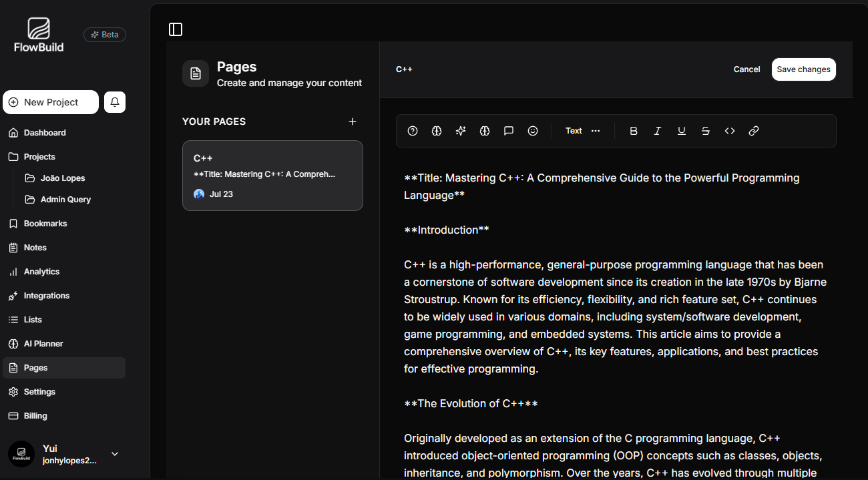This screenshot has height=480, width=868.
Task: Toggle italic formatting
Action: point(658,131)
